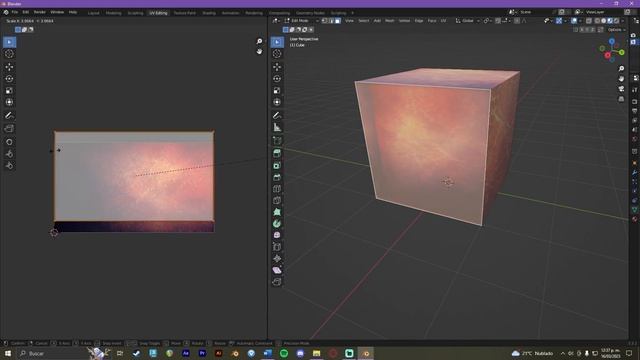The width and height of the screenshot is (640, 360).
Task: Select the Move tool in 3D viewport
Action: (x=277, y=67)
